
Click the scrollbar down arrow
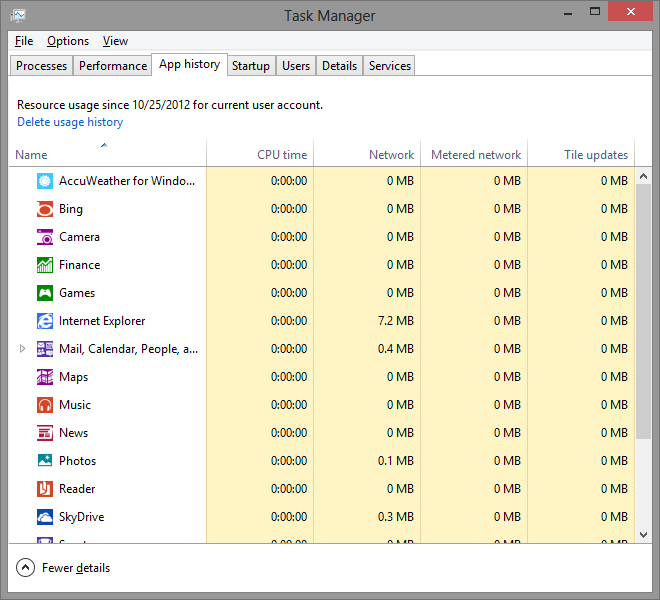[x=643, y=535]
